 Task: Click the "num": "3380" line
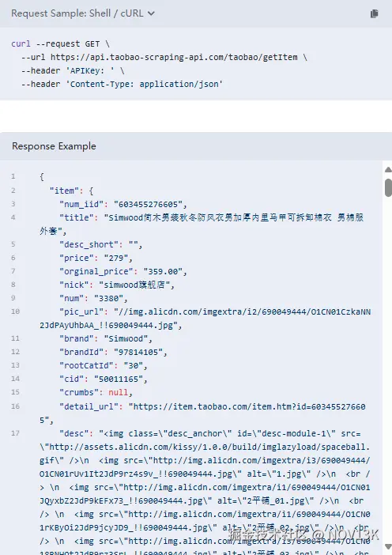(x=93, y=298)
